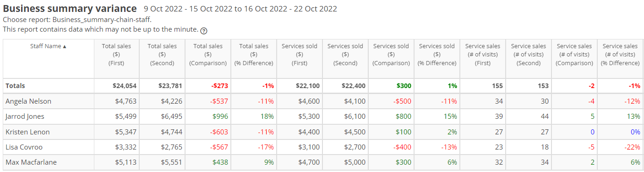Select the Jarrod Jones staff row
644x172 pixels.
tap(323, 117)
